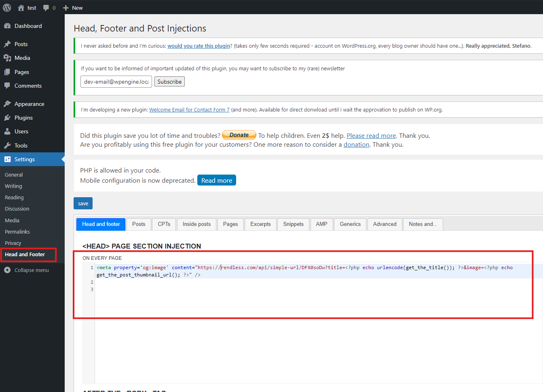Click the Collapse menu arrow icon
The width and height of the screenshot is (543, 392).
tap(7, 270)
